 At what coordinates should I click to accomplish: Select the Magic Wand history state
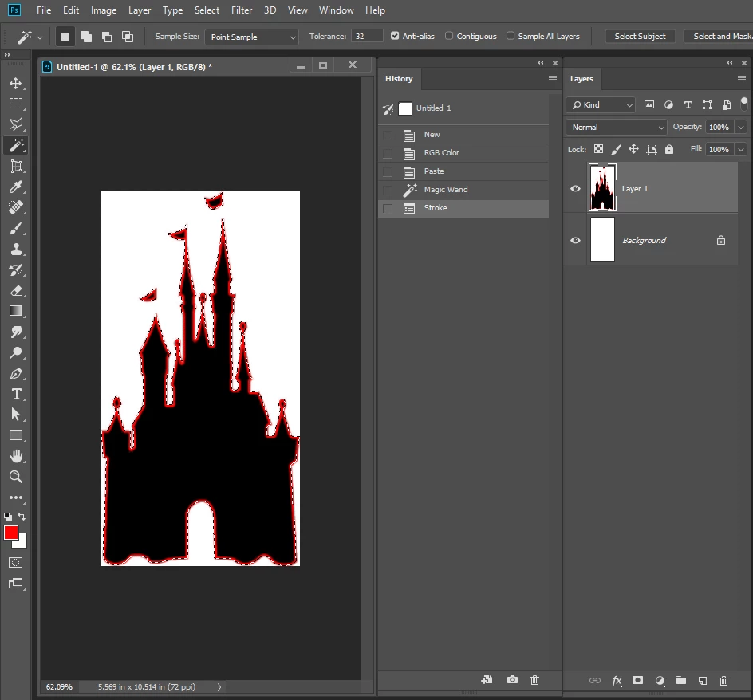pos(445,190)
